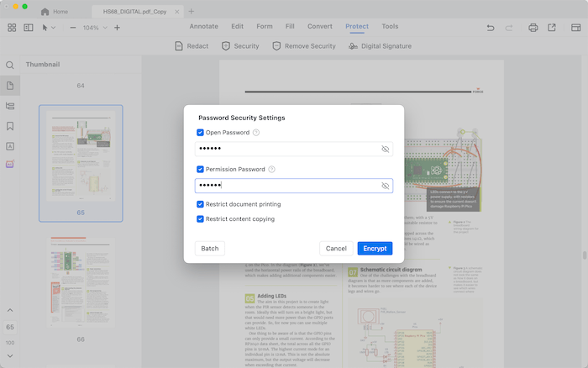Open the bookmarks panel icon
588x368 pixels.
pyautogui.click(x=10, y=126)
